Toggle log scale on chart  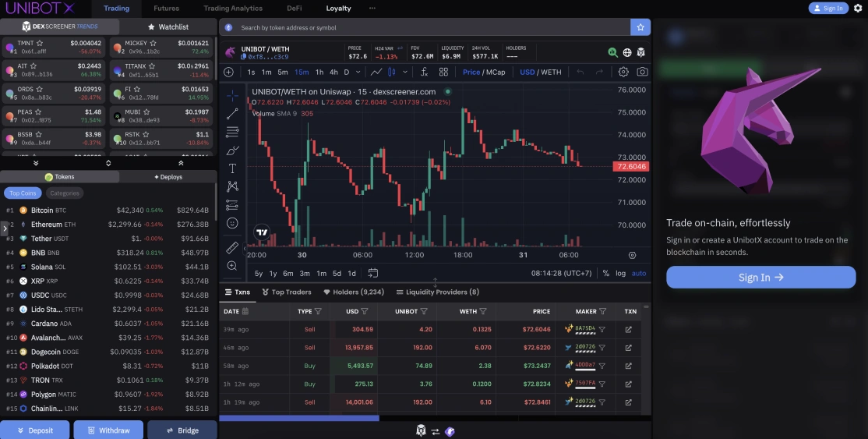pyautogui.click(x=620, y=273)
